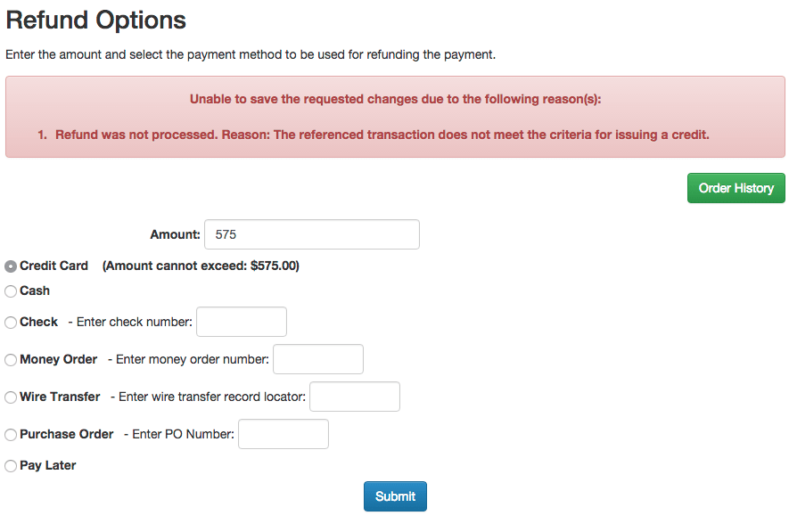
Task: Click inside the Amount input field
Action: pyautogui.click(x=311, y=234)
